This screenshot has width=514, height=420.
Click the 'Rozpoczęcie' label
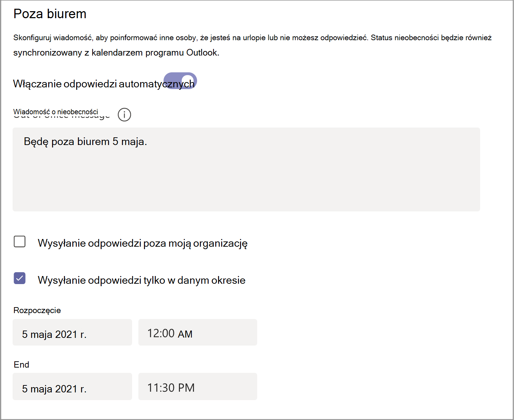click(x=37, y=310)
